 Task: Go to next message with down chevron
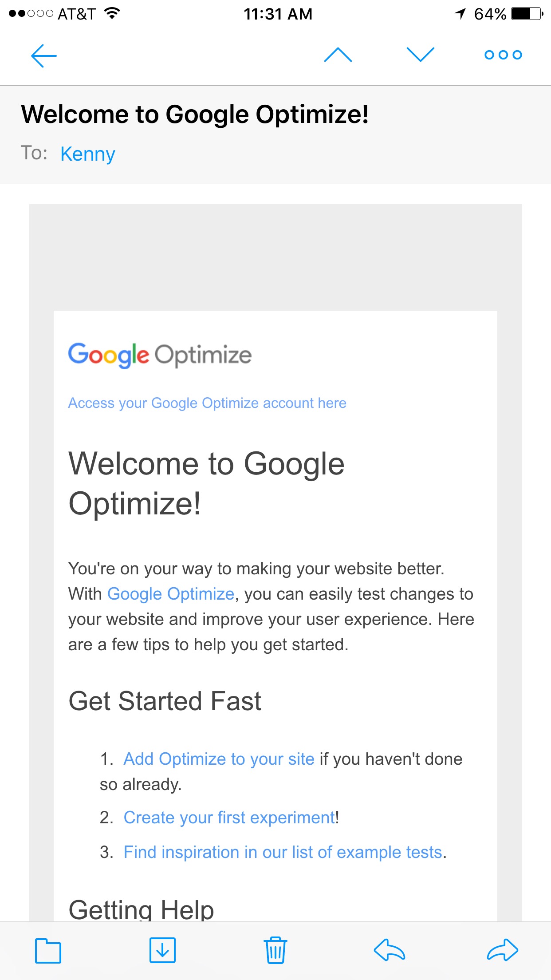(421, 55)
